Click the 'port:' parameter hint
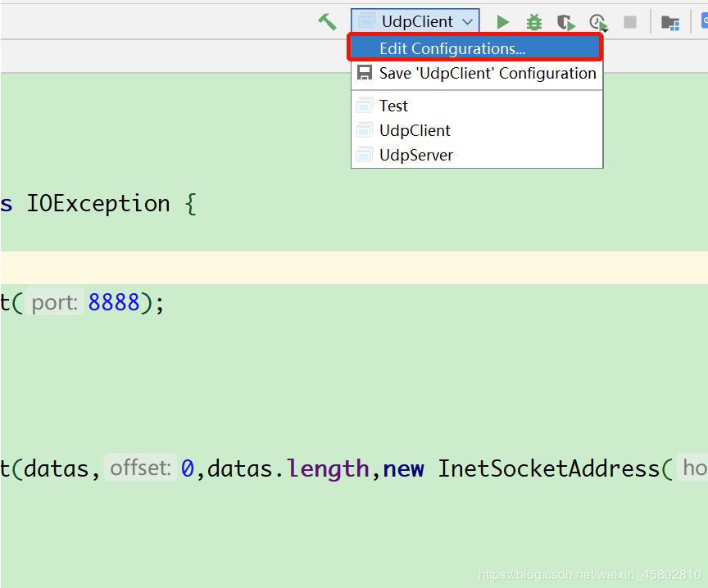708x588 pixels. 55,303
